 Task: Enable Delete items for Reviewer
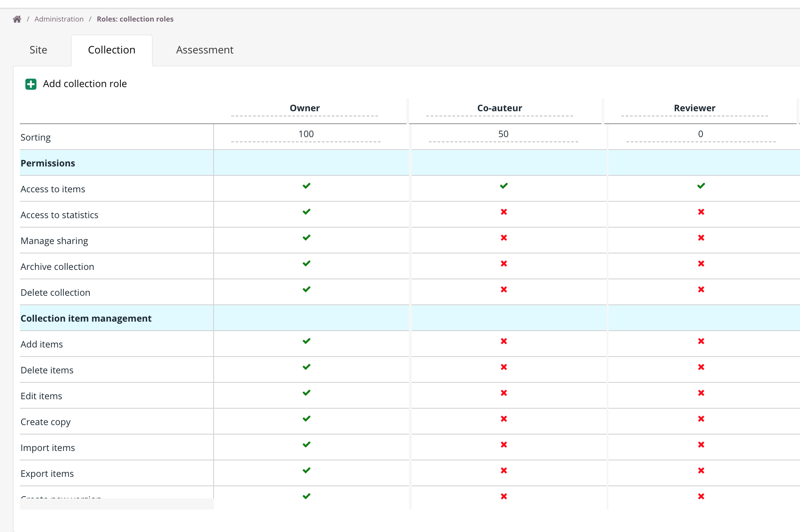pyautogui.click(x=701, y=367)
